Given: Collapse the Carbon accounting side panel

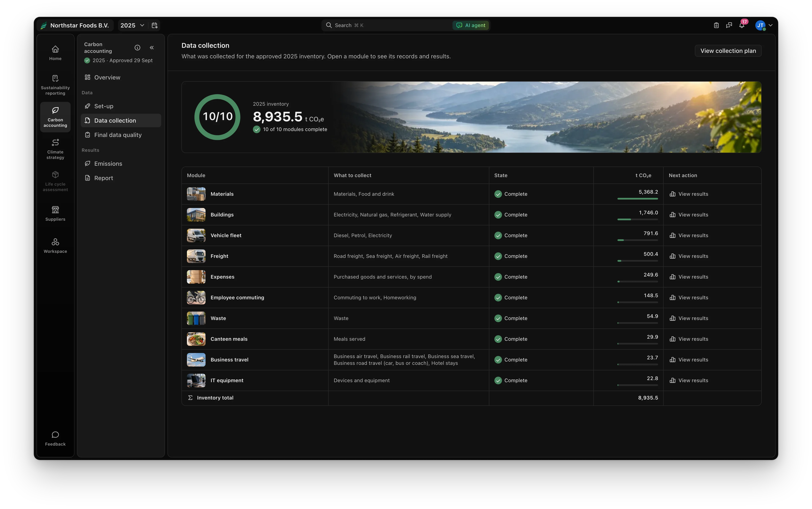Looking at the screenshot, I should pos(152,48).
